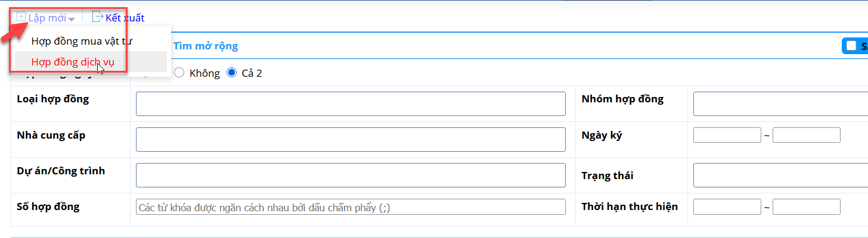Expand the Lập mới dropdown arrow
The width and height of the screenshot is (868, 238).
[72, 19]
